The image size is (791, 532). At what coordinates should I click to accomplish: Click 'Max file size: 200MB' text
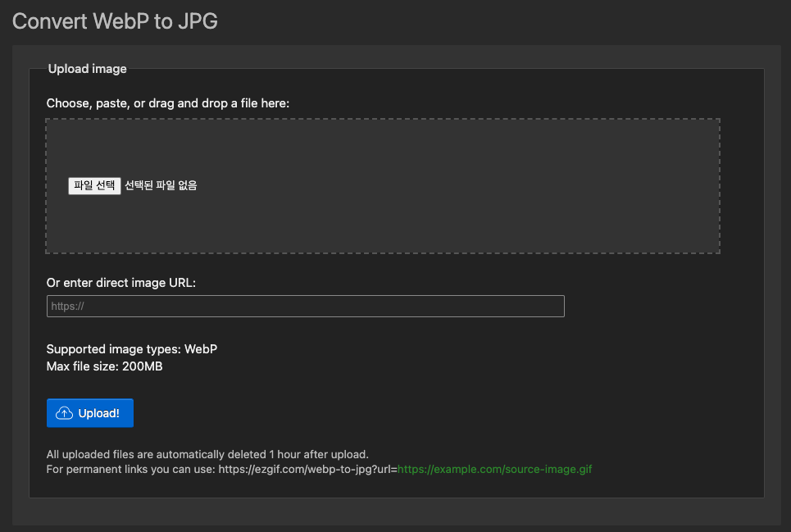pos(104,366)
